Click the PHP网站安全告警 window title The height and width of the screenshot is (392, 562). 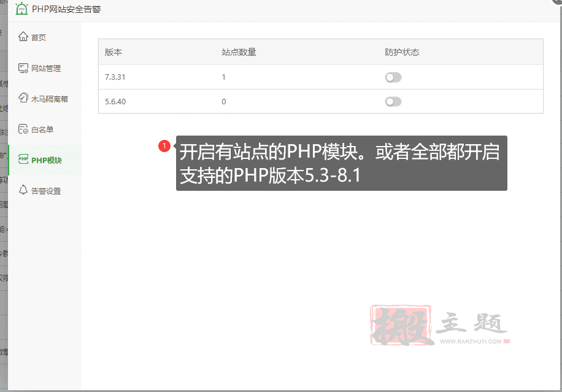point(66,9)
